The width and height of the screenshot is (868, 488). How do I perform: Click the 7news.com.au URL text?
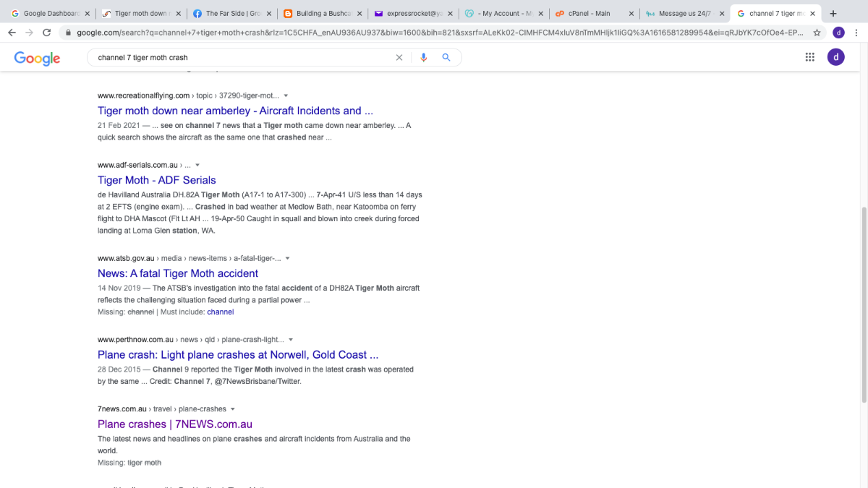pyautogui.click(x=122, y=408)
